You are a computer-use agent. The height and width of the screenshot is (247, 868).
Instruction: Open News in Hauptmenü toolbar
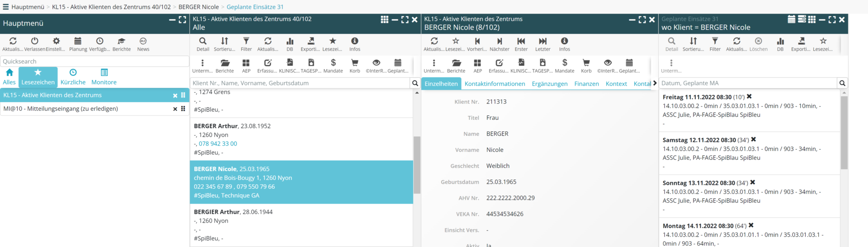coord(143,44)
